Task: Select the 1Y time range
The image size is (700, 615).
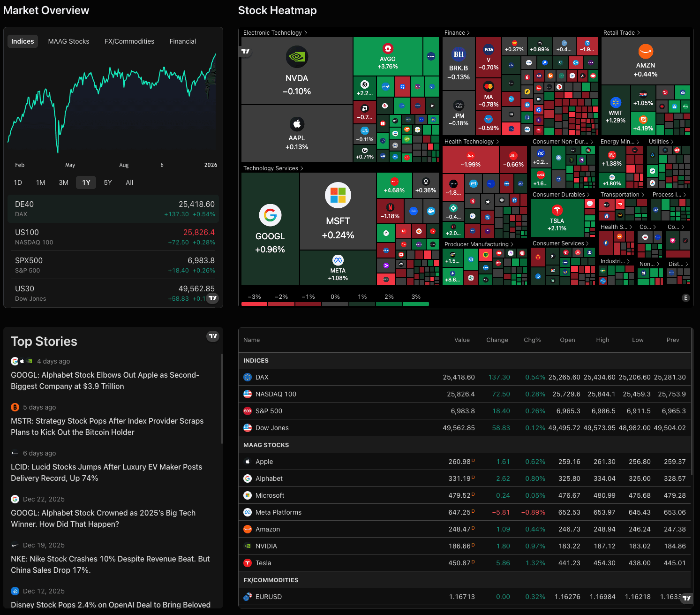Action: pyautogui.click(x=86, y=182)
